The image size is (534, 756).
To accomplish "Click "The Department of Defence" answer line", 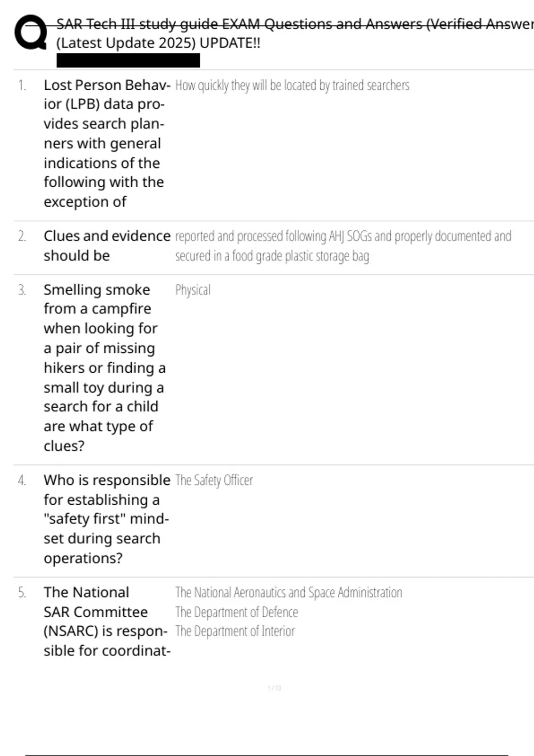I will tap(236, 612).
